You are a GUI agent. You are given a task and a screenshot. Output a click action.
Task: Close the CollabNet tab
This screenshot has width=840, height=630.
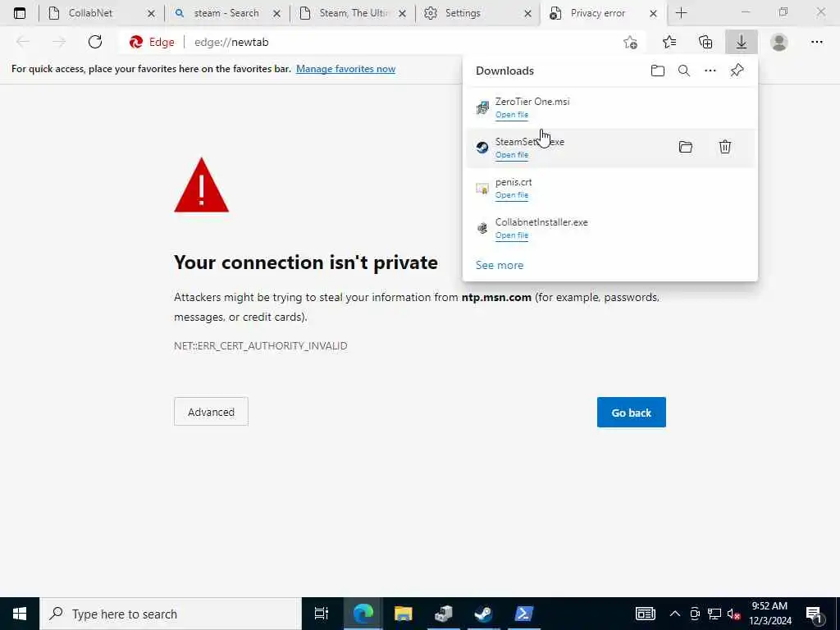pos(151,13)
